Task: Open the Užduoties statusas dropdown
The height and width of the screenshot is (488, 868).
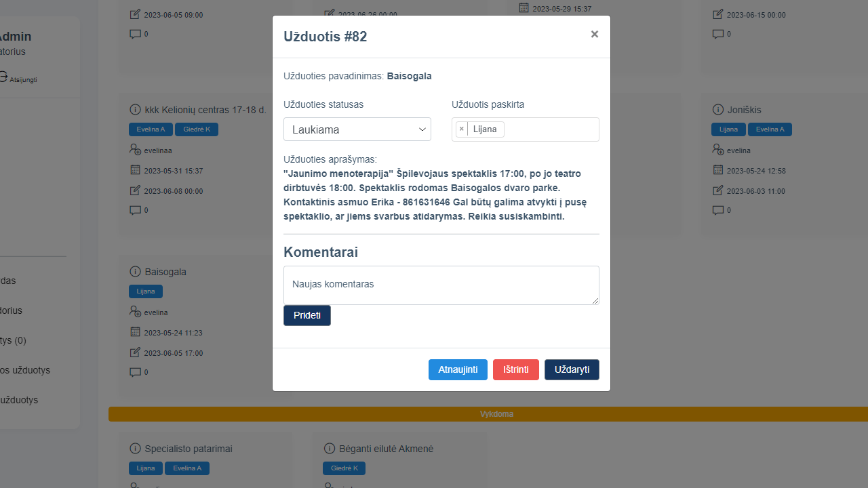Action: click(x=357, y=129)
